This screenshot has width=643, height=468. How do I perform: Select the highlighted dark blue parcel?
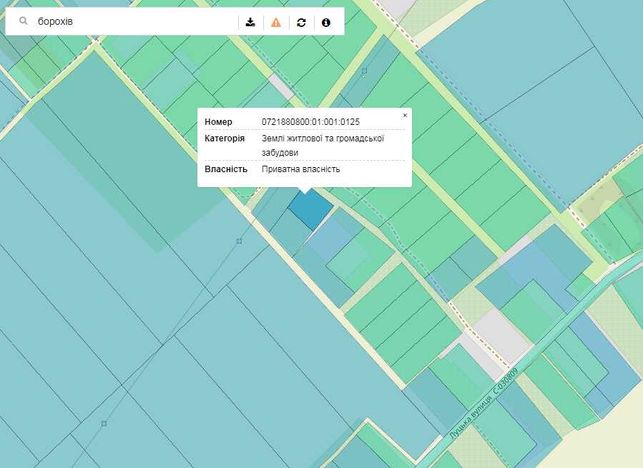coord(310,208)
